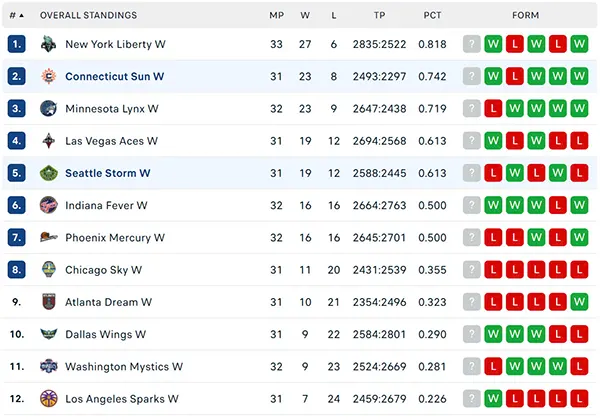The width and height of the screenshot is (600, 420).
Task: Open Las Vegas Aces W team link
Action: click(x=111, y=141)
